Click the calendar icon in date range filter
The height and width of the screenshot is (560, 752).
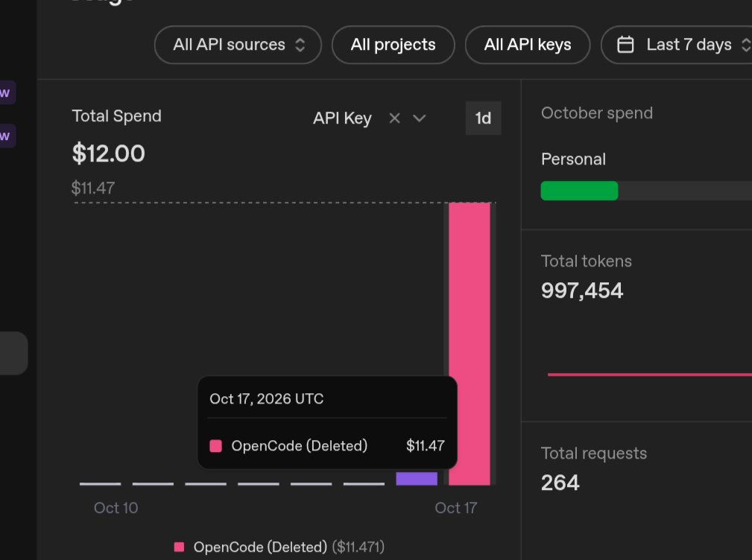tap(625, 45)
